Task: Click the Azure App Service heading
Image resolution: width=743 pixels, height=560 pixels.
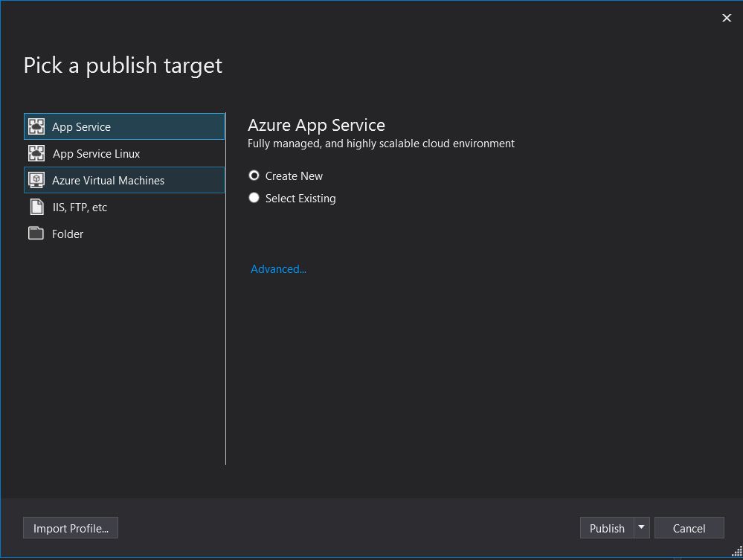Action: coord(316,125)
